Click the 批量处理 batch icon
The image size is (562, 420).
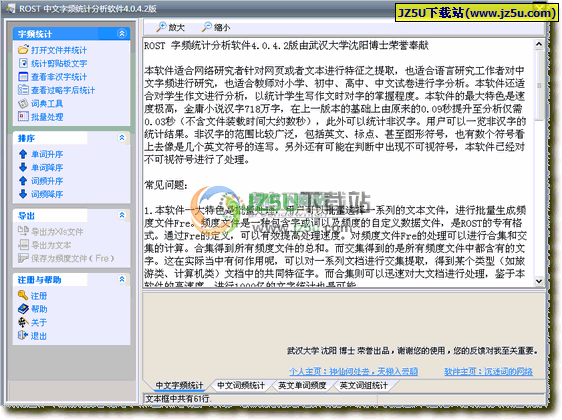click(x=23, y=116)
